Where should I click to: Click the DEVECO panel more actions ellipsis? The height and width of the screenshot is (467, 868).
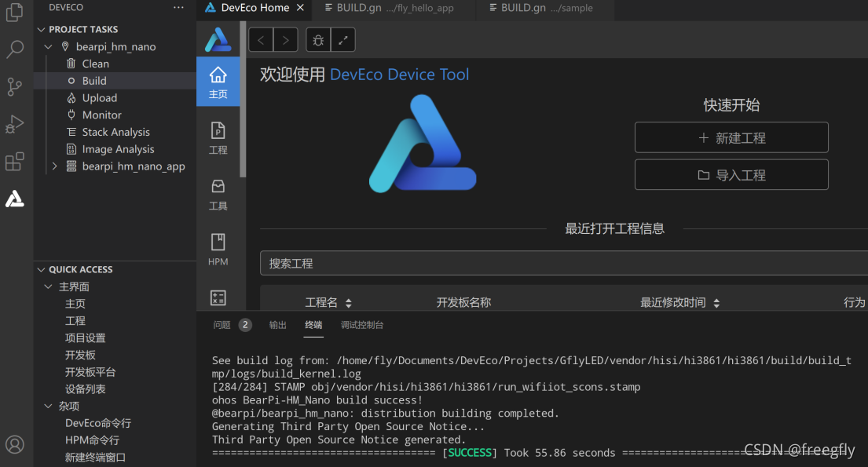178,8
